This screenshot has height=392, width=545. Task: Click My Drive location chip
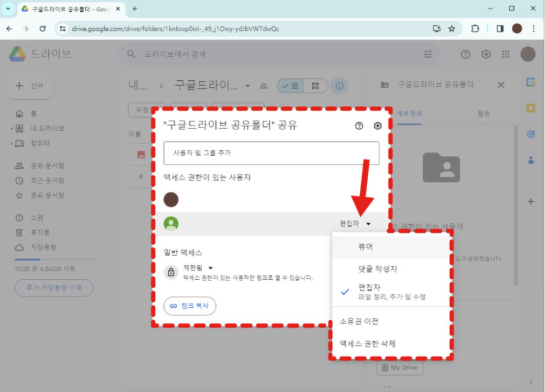tap(400, 368)
